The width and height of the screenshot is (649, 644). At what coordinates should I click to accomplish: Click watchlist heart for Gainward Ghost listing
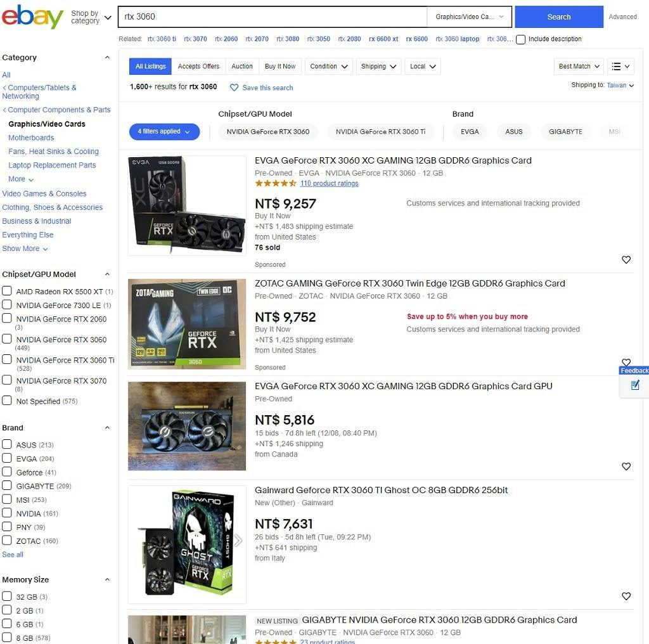626,596
